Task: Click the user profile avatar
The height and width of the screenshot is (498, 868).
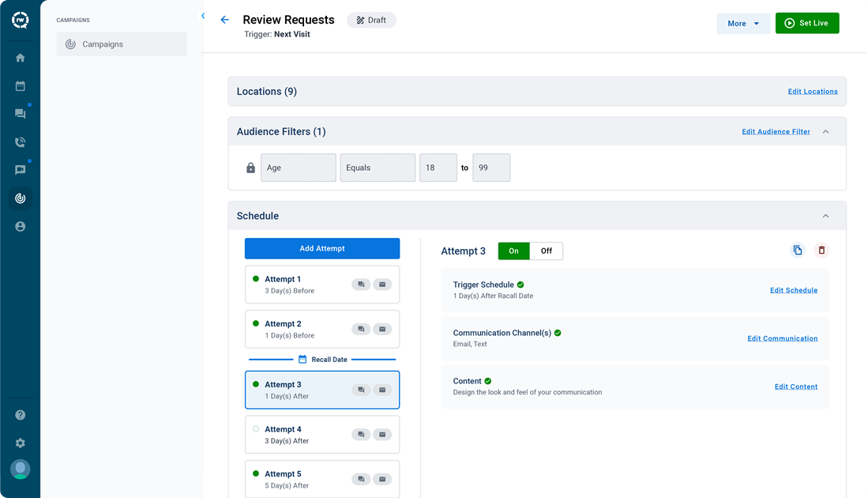Action: [20, 470]
